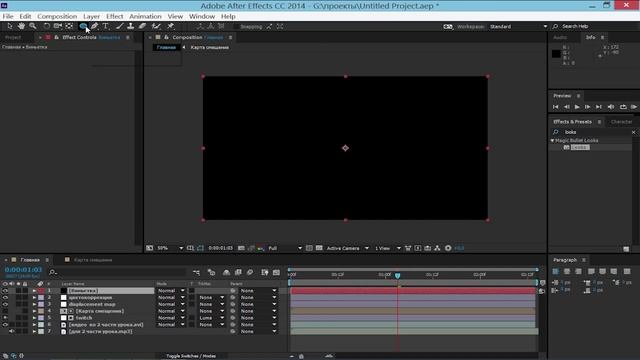640x360 pixels.
Task: Click layer 1 red label color swatch
Action: click(x=41, y=291)
